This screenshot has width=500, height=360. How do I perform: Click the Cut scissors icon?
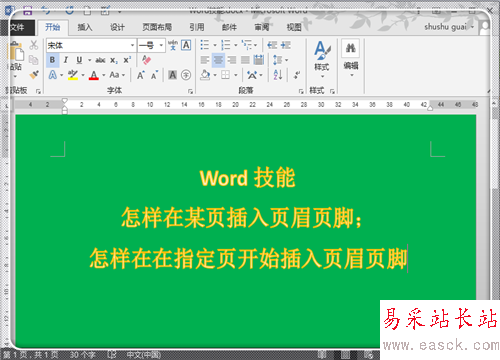tap(33, 45)
